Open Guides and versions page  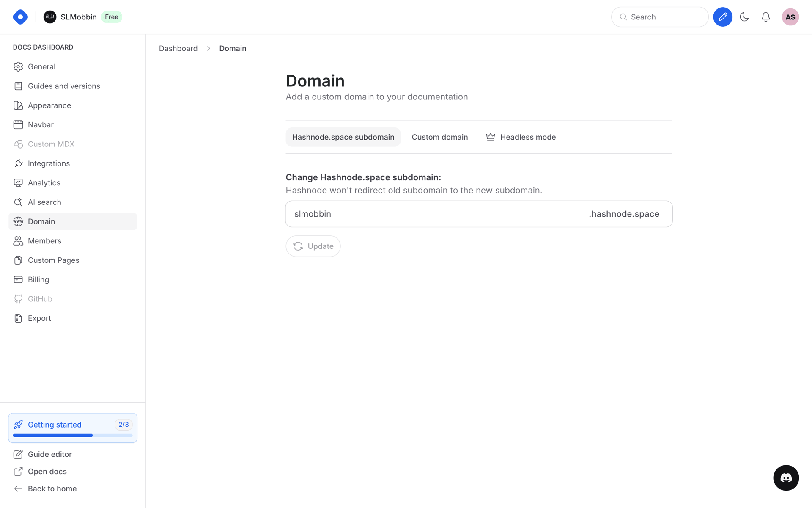click(73, 86)
